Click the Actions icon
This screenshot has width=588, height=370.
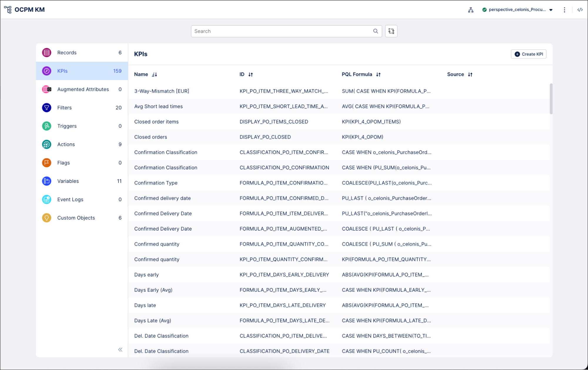click(46, 144)
